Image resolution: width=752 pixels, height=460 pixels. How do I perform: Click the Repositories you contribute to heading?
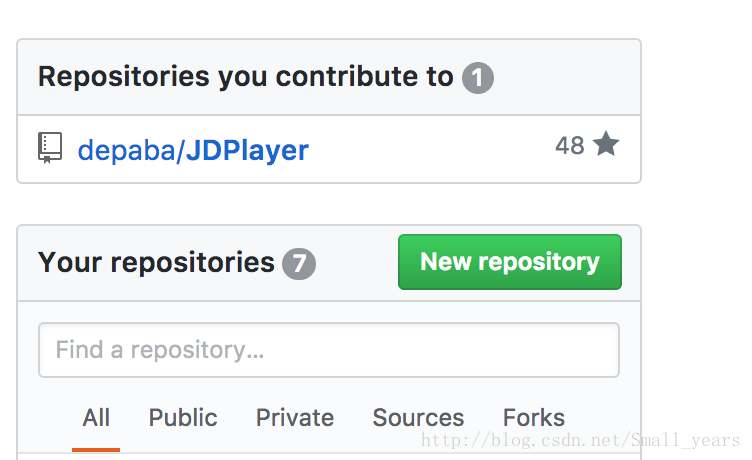246,77
